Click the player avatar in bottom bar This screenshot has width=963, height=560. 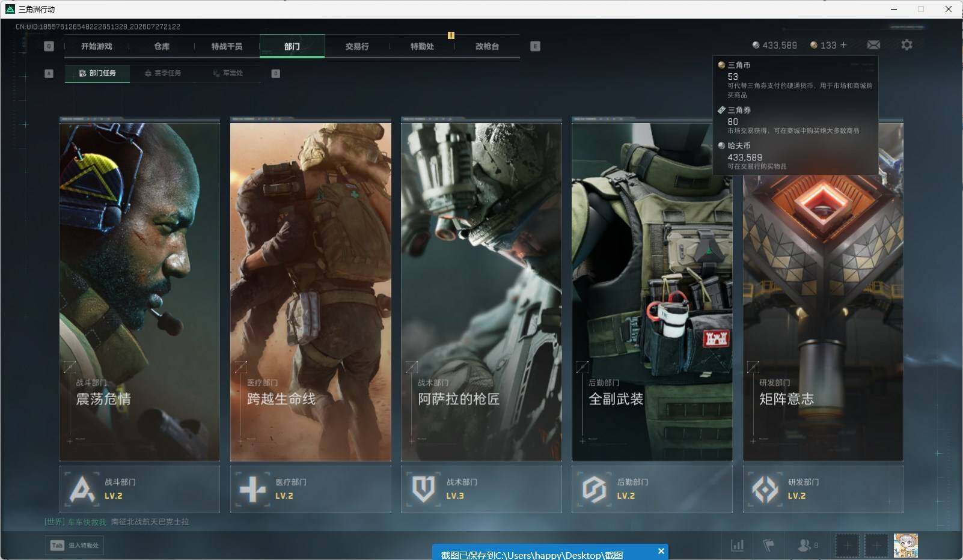(x=905, y=546)
